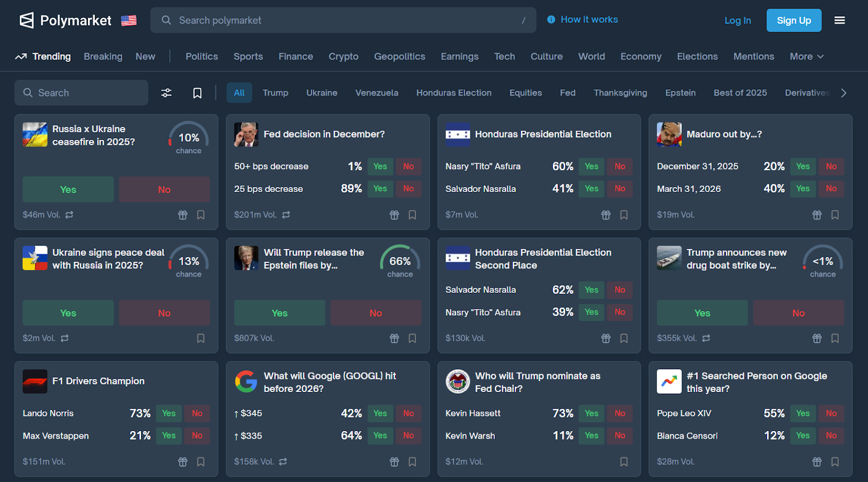Click the 10% chance gauge on ceasefire card
The width and height of the screenshot is (868, 482).
[x=189, y=138]
